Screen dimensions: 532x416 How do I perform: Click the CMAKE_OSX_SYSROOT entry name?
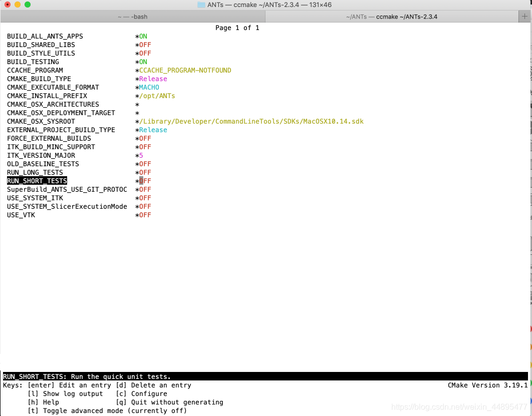click(x=41, y=121)
